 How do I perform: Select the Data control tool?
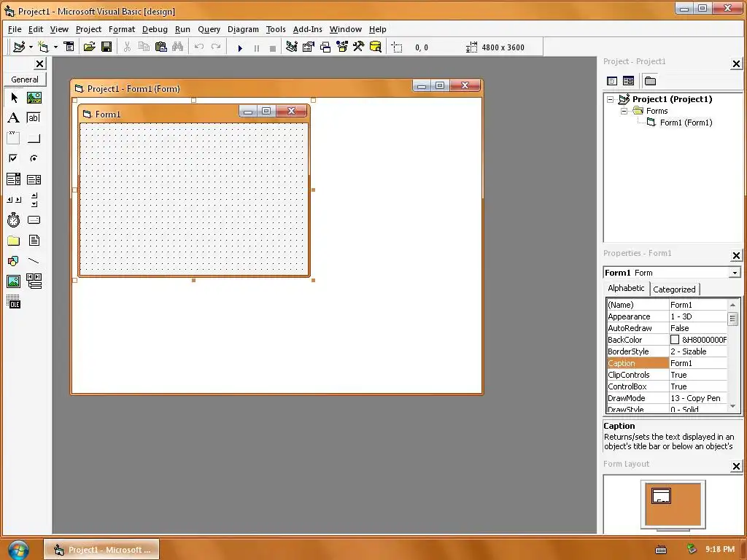click(34, 281)
